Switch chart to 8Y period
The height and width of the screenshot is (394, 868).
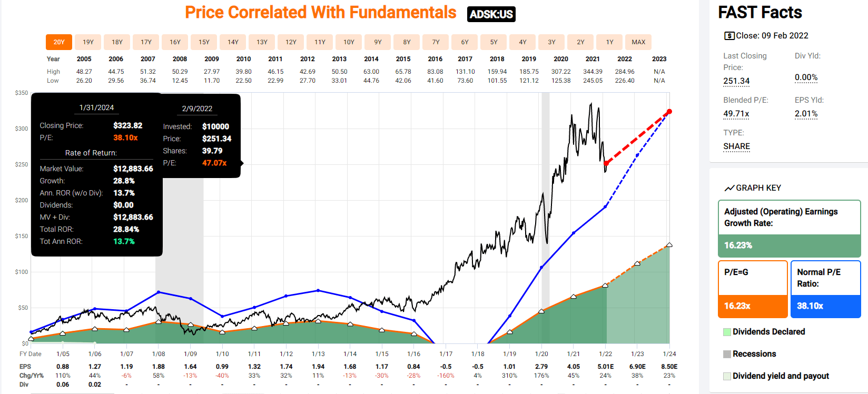407,42
